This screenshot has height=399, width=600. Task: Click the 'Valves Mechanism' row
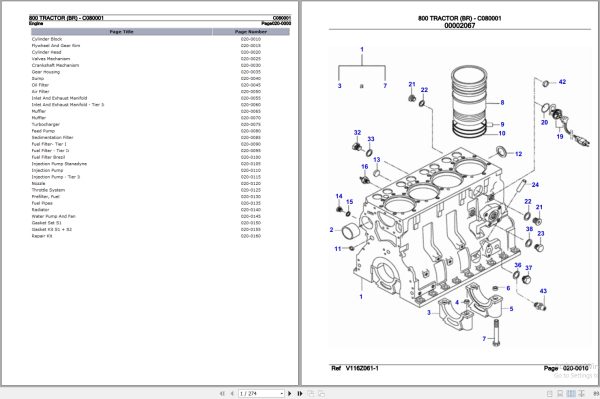(x=160, y=59)
